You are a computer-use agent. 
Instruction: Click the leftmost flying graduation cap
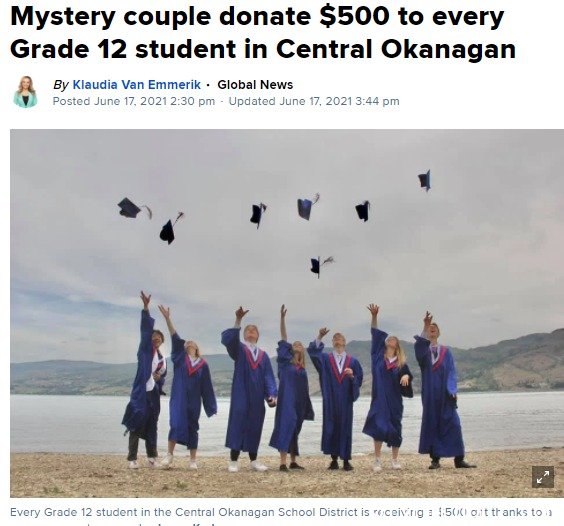[134, 208]
